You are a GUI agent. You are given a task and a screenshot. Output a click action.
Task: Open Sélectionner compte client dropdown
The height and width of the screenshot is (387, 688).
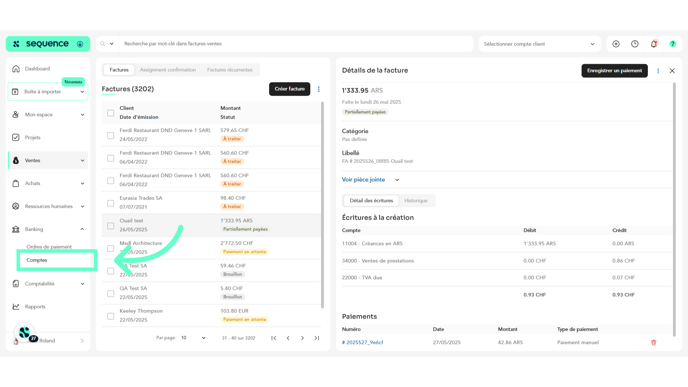pyautogui.click(x=539, y=44)
